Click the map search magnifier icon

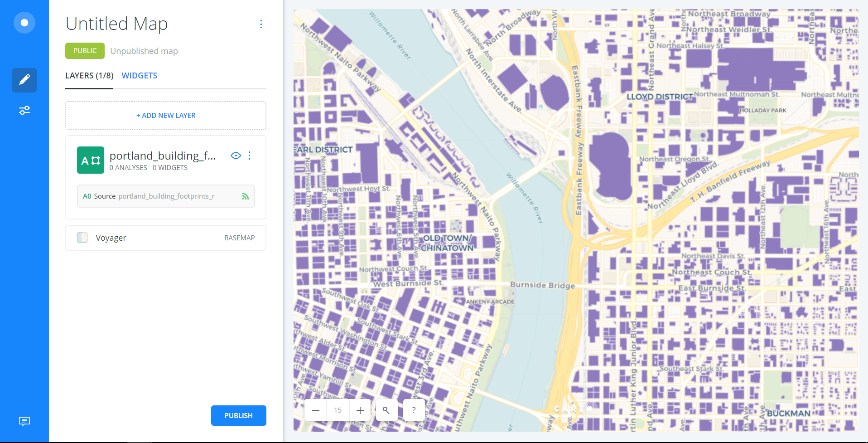coord(386,410)
